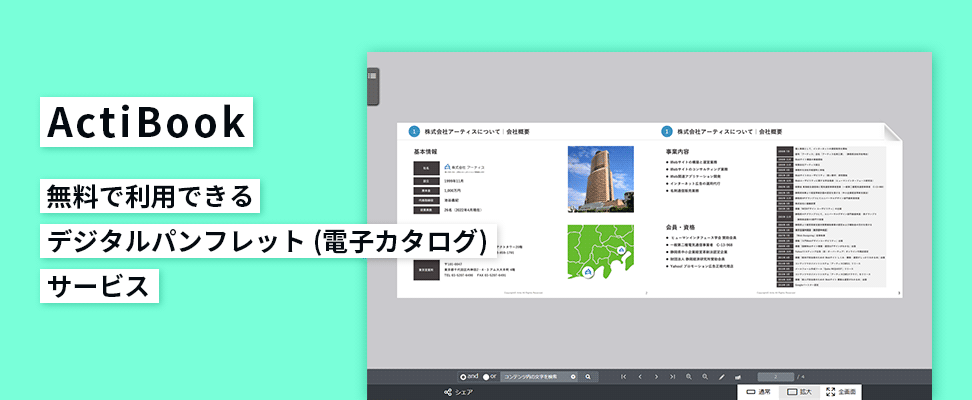Go to the next page
The image size is (972, 400).
pos(656,376)
